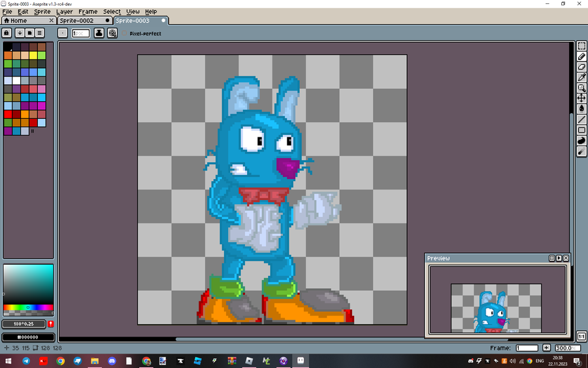Click the hue slider in color picker

click(28, 307)
